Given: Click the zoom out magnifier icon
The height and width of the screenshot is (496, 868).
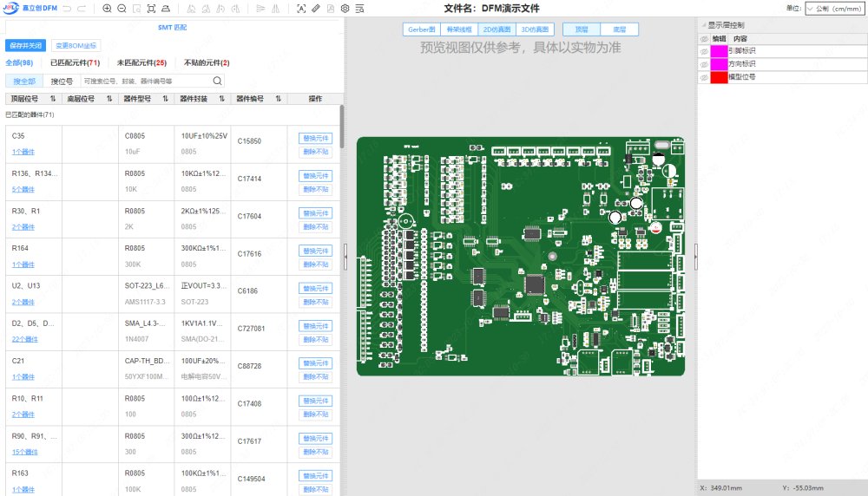Looking at the screenshot, I should [x=122, y=9].
